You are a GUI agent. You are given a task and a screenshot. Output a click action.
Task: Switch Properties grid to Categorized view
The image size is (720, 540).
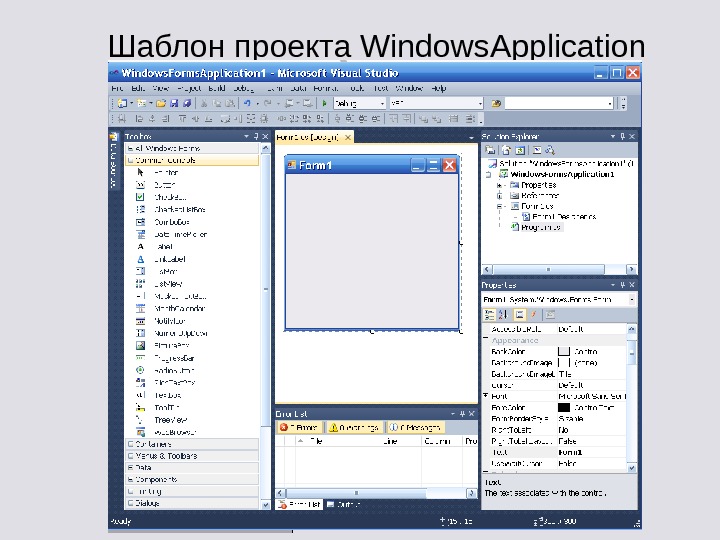489,315
